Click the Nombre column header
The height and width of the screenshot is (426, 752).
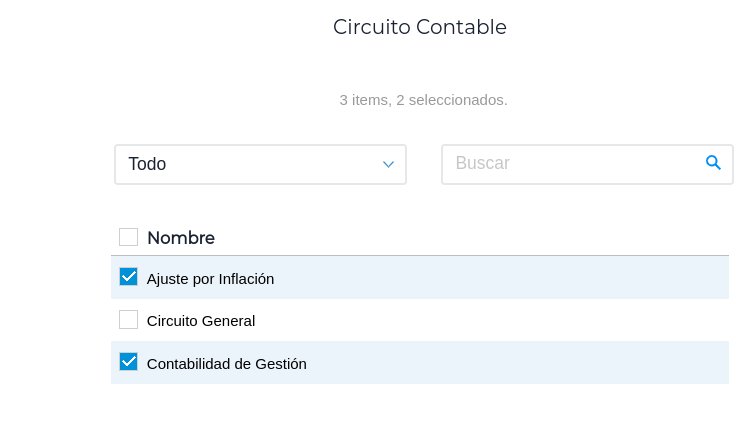tap(181, 238)
